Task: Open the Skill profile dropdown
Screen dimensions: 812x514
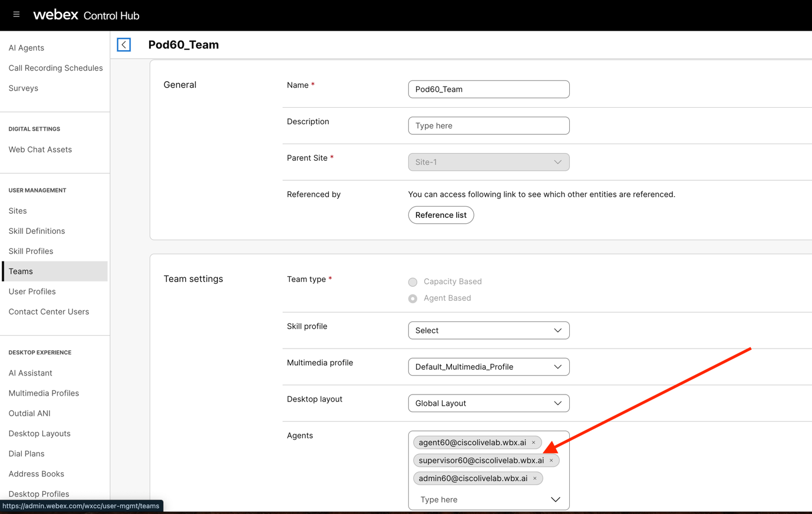Action: pyautogui.click(x=488, y=330)
